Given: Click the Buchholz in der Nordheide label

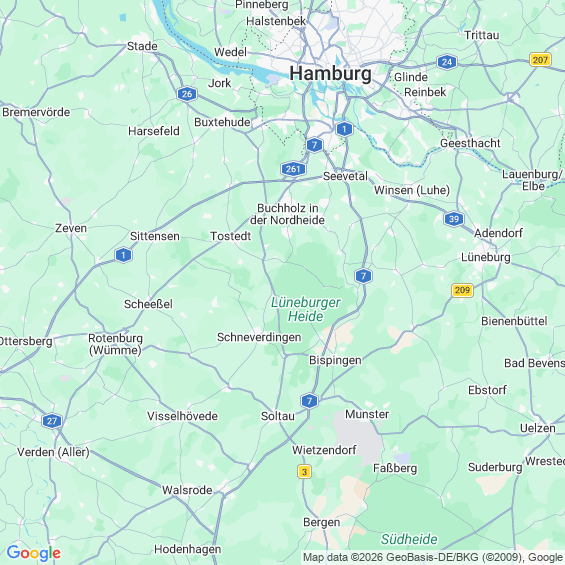Looking at the screenshot, I should (x=288, y=214).
